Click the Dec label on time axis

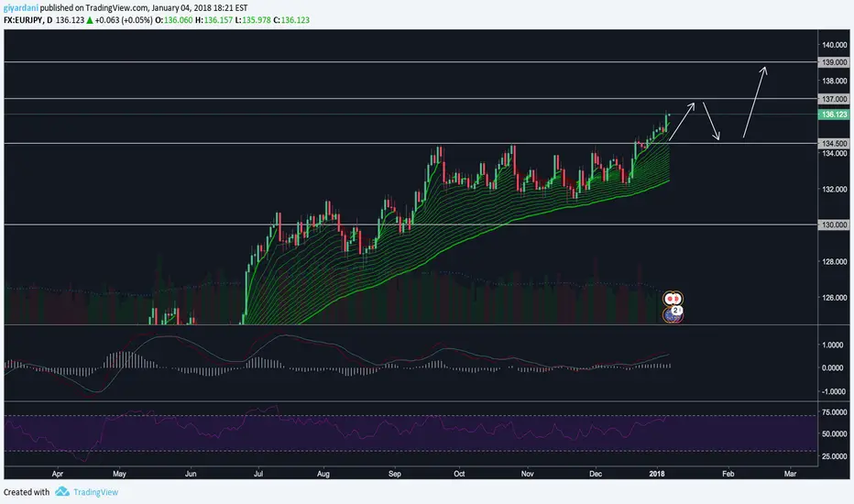[x=596, y=474]
